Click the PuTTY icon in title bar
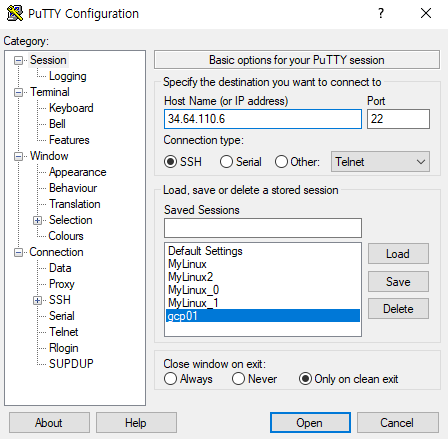The width and height of the screenshot is (448, 439). click(15, 13)
